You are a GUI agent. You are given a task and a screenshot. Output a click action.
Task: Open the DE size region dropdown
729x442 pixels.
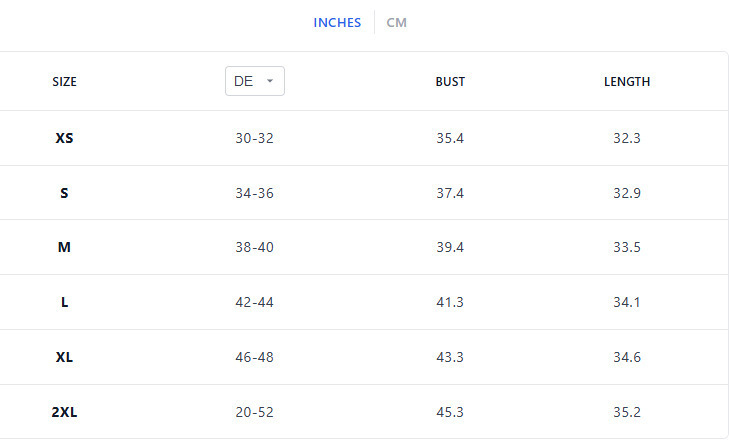[254, 81]
